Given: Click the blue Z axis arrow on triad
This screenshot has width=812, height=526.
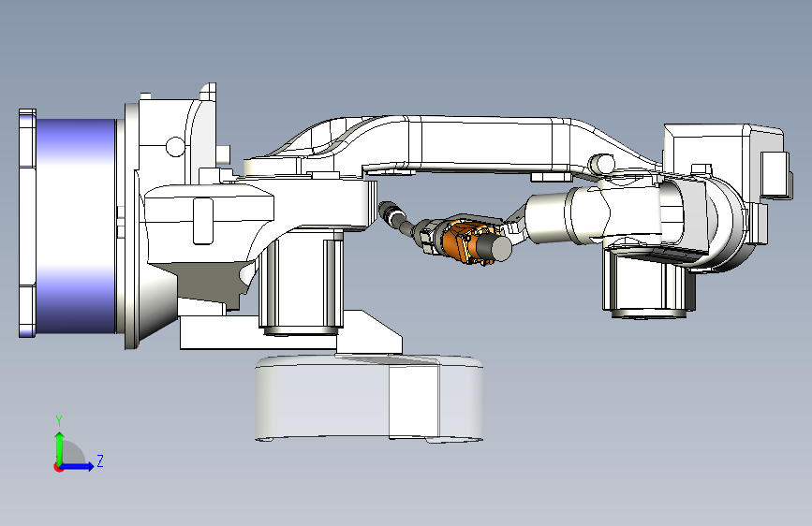Looking at the screenshot, I should (78, 466).
